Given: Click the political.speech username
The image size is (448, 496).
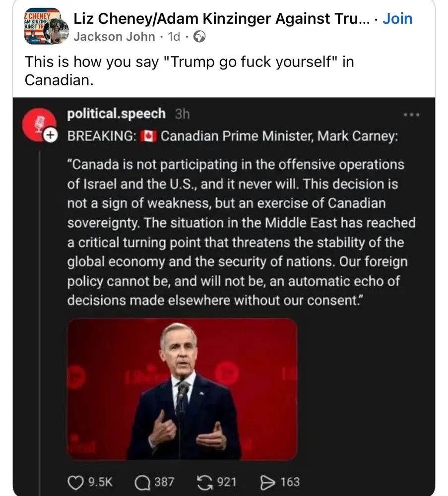Looking at the screenshot, I should [116, 114].
